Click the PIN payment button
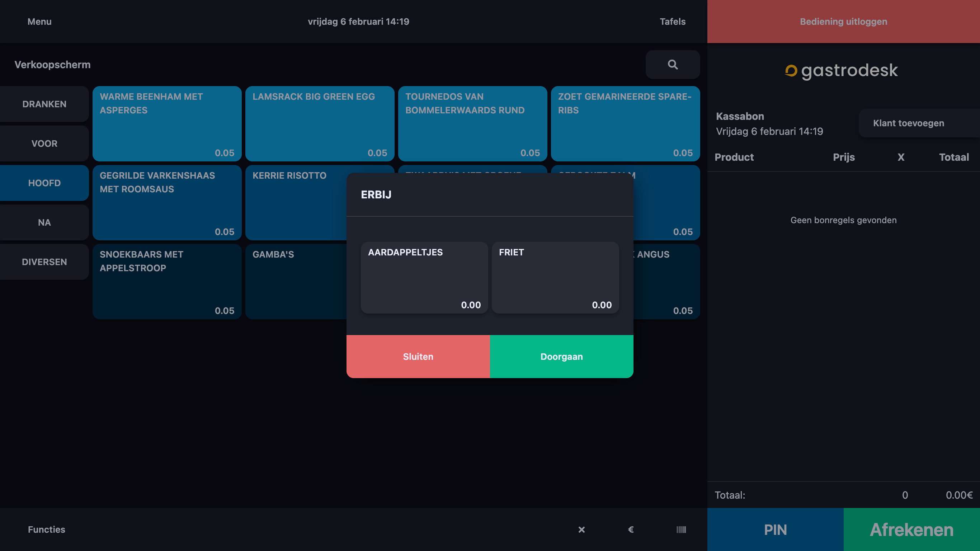980x551 pixels. (x=774, y=529)
